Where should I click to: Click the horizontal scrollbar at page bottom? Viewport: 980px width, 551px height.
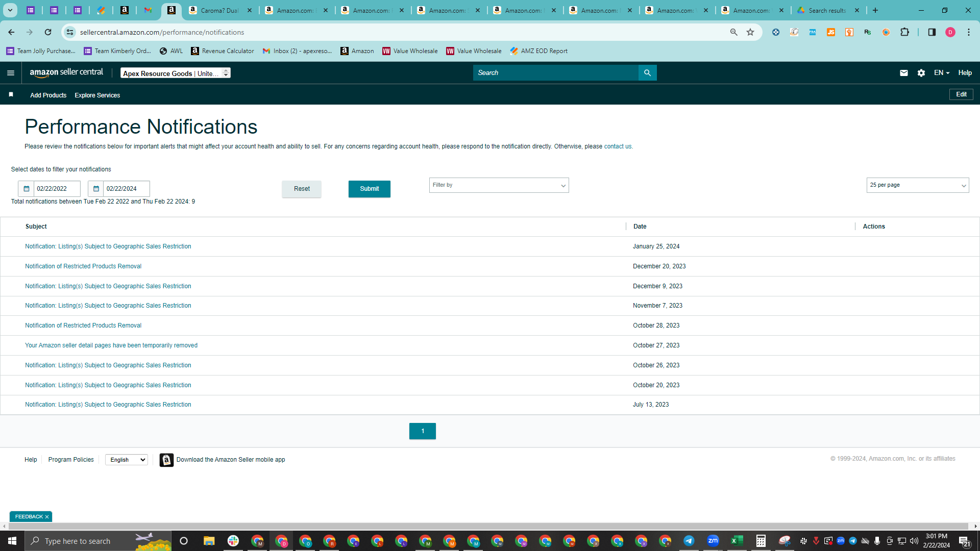(487, 526)
